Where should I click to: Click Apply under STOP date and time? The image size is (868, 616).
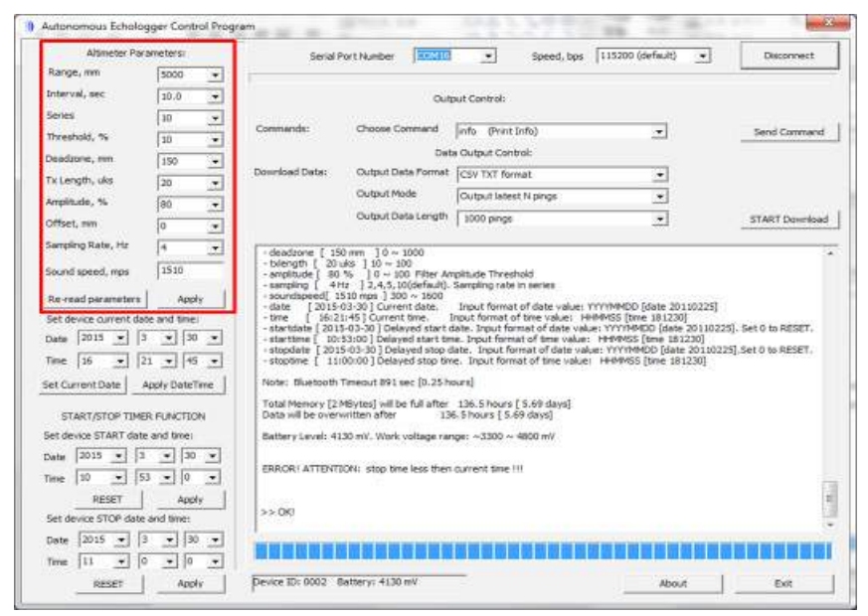click(189, 584)
